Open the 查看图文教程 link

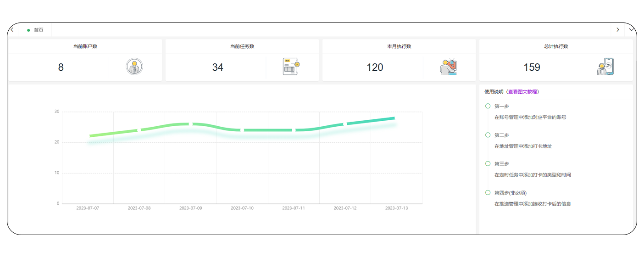523,92
